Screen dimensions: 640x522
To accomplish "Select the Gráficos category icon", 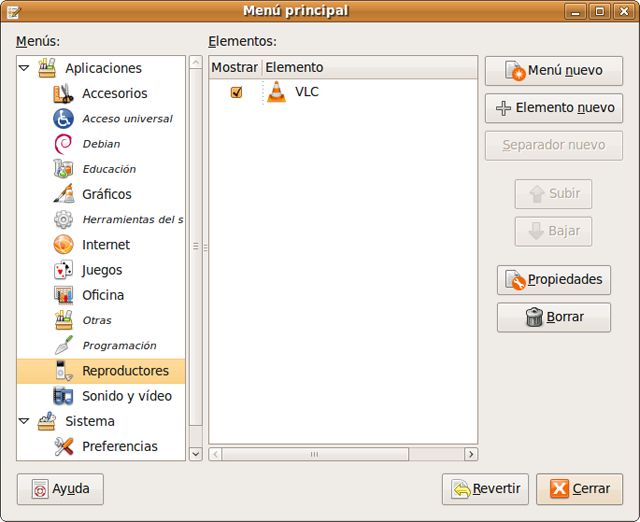I will point(64,194).
